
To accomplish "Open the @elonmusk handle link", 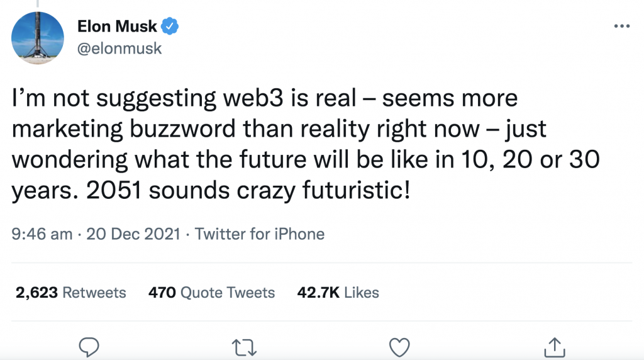I will [119, 48].
